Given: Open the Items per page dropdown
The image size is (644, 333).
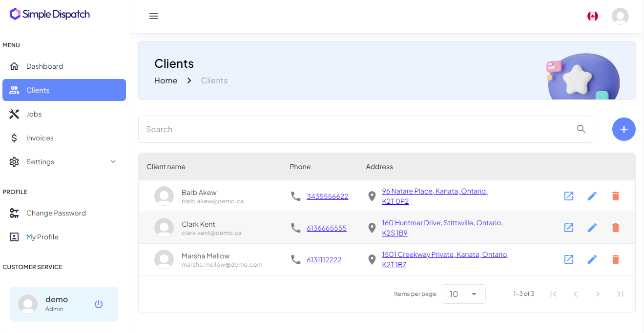Looking at the screenshot, I should 463,294.
